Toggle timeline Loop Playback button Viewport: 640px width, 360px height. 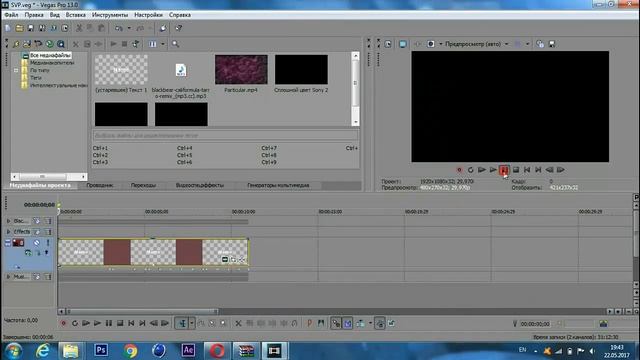[75, 323]
